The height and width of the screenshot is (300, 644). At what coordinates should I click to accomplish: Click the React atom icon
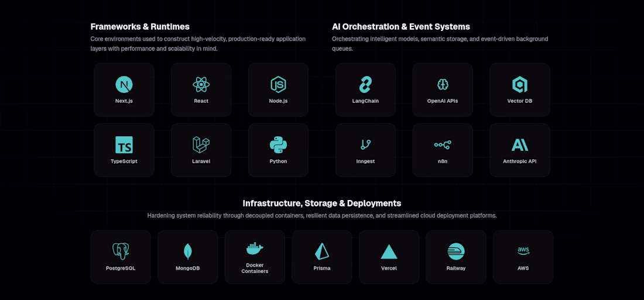201,85
